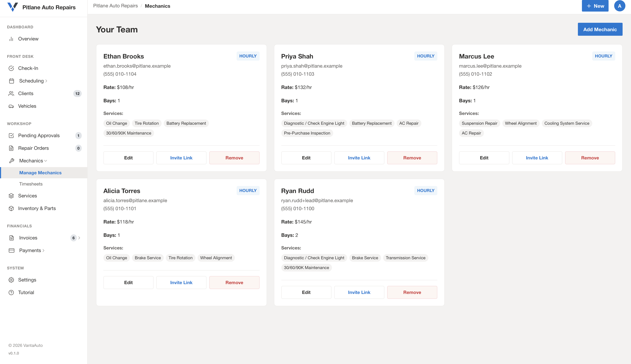Click the Overview bar chart icon
The height and width of the screenshot is (364, 631).
point(11,39)
